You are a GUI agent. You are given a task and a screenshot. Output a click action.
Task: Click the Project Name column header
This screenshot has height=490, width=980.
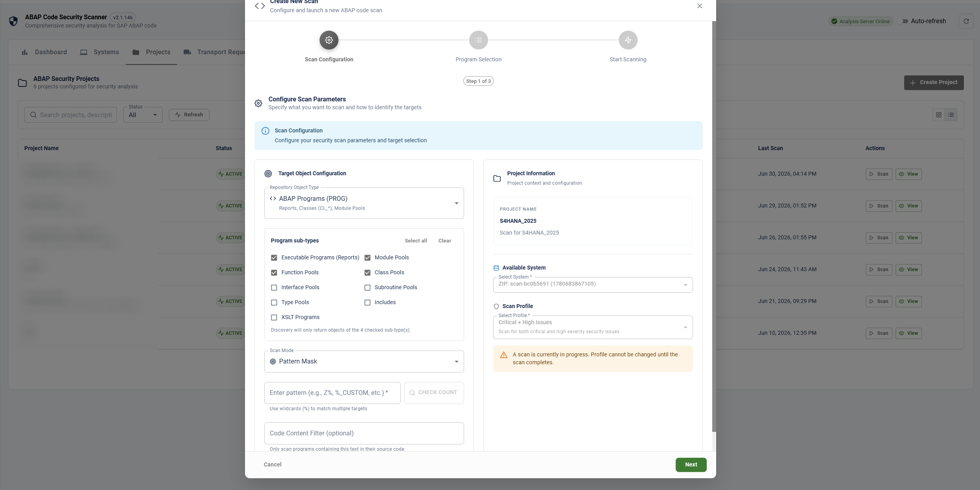pyautogui.click(x=41, y=149)
